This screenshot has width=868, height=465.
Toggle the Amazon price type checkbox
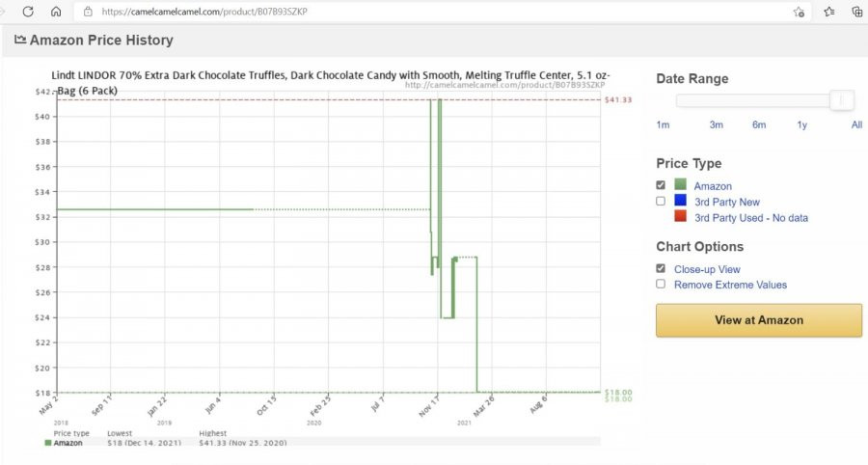[661, 185]
